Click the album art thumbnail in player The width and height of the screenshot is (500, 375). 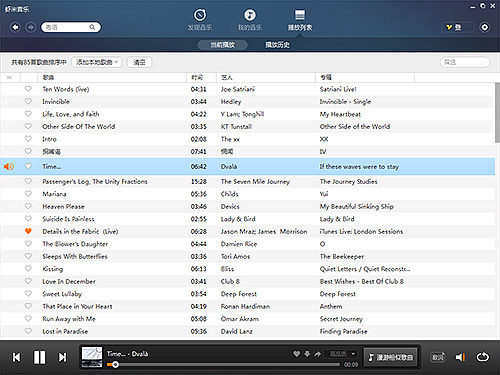92,357
